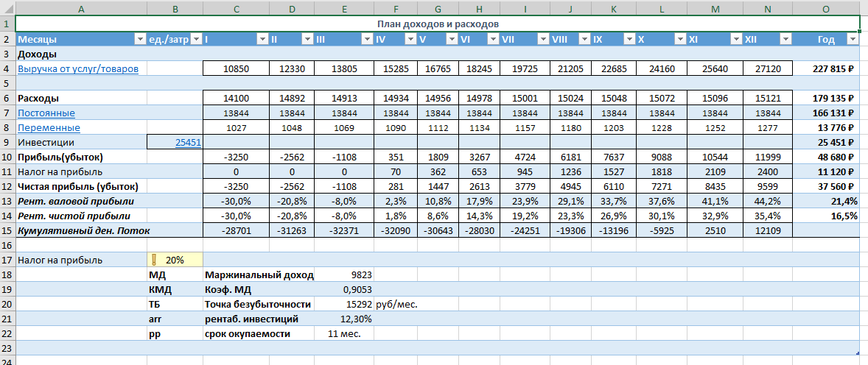Open the filter dropdown for Месяцы column
Screen dimensions: 868x365
point(139,39)
